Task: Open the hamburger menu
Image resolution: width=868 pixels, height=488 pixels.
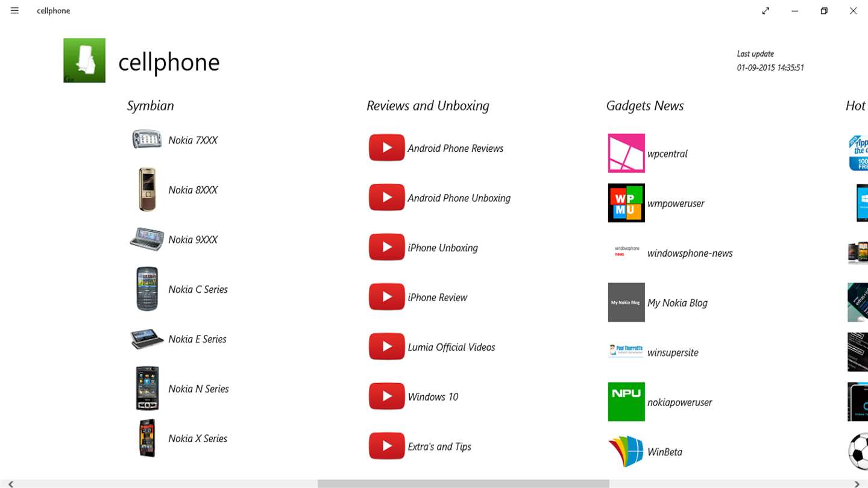Action: [14, 10]
